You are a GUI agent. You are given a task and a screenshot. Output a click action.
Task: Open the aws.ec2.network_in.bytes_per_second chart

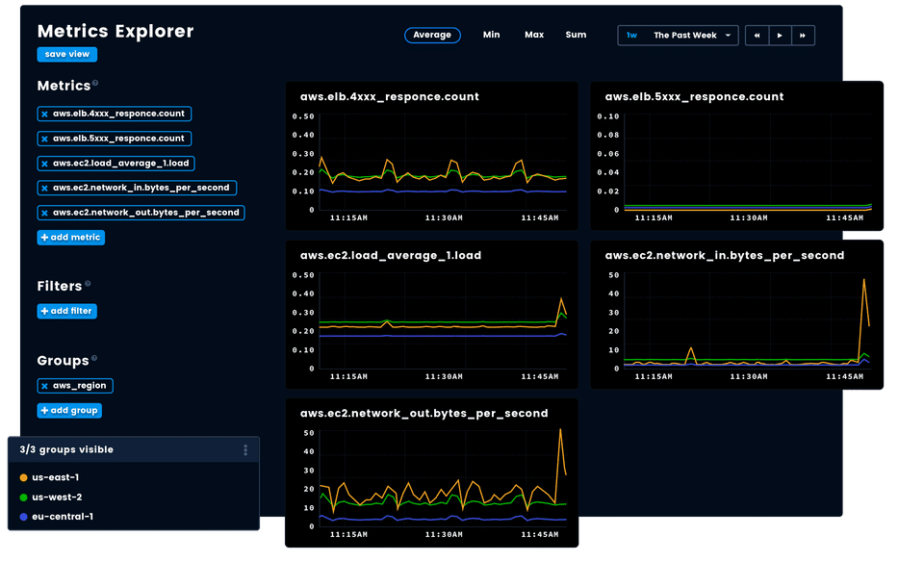tap(736, 315)
